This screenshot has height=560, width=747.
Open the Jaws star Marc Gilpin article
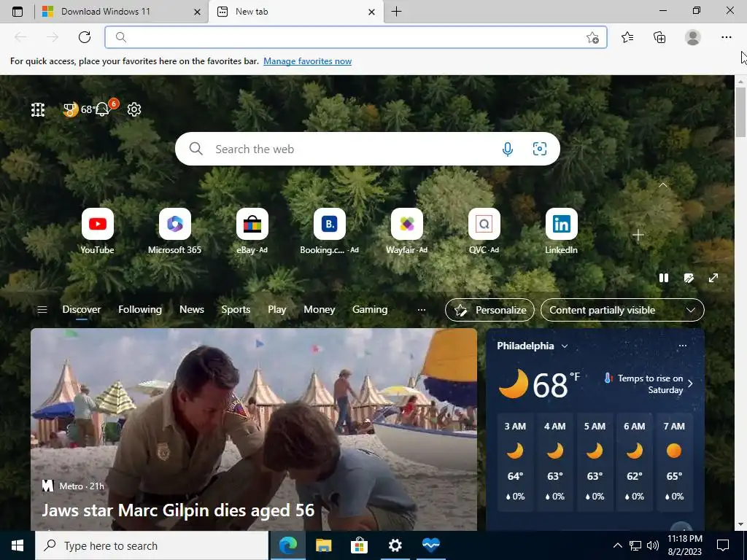178,510
